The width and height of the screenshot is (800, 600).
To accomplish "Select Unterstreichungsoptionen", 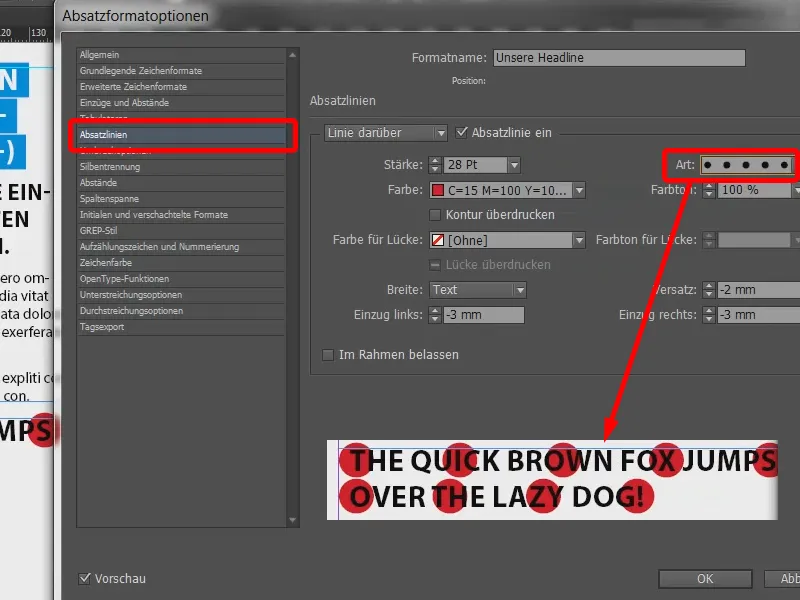I will 181,295.
